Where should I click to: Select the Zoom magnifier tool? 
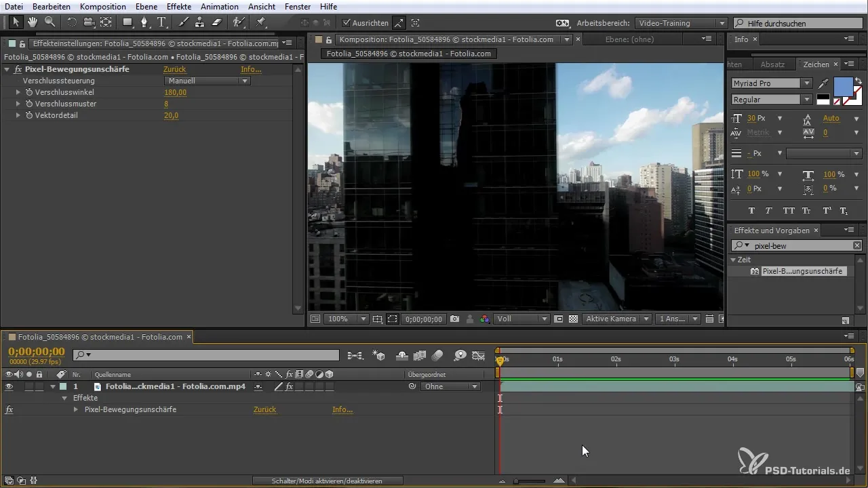pyautogui.click(x=50, y=22)
